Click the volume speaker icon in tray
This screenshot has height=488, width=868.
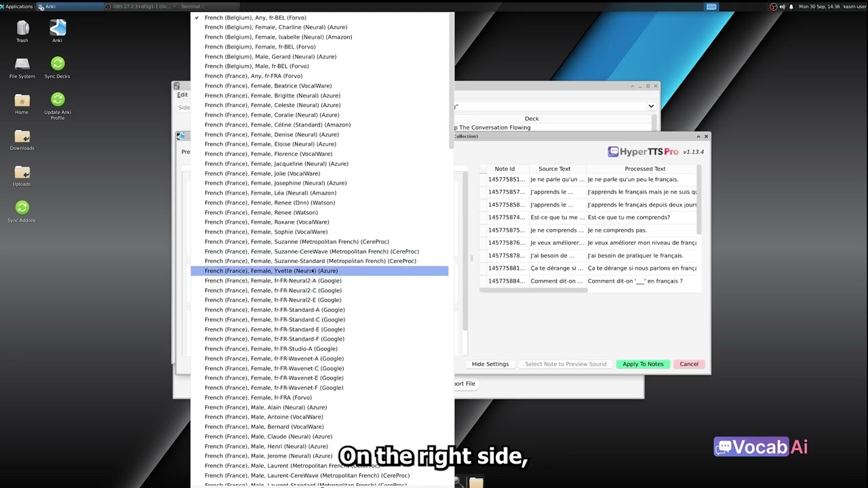(782, 7)
